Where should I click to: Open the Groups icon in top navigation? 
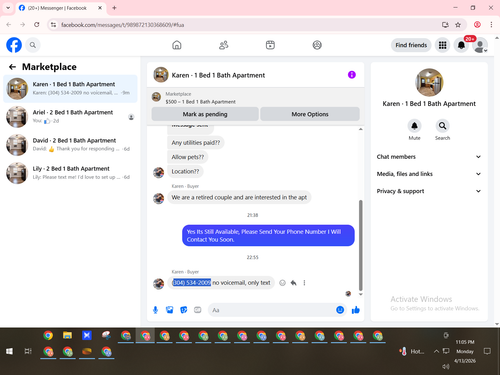[317, 45]
